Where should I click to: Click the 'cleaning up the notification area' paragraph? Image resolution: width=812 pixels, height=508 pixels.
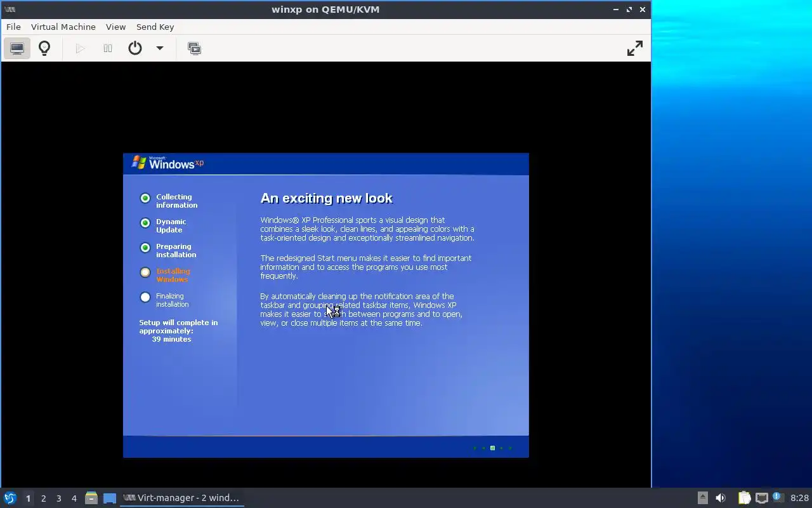[361, 309]
